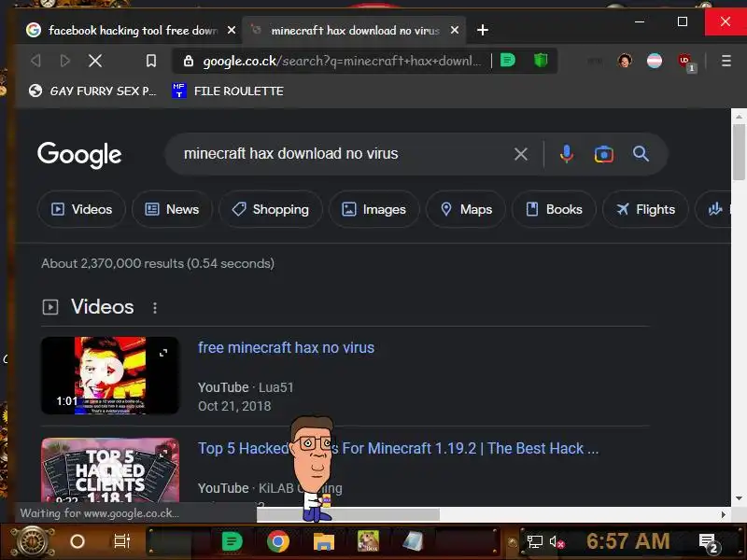Open the network tray icon
The width and height of the screenshot is (747, 560).
[x=534, y=542]
